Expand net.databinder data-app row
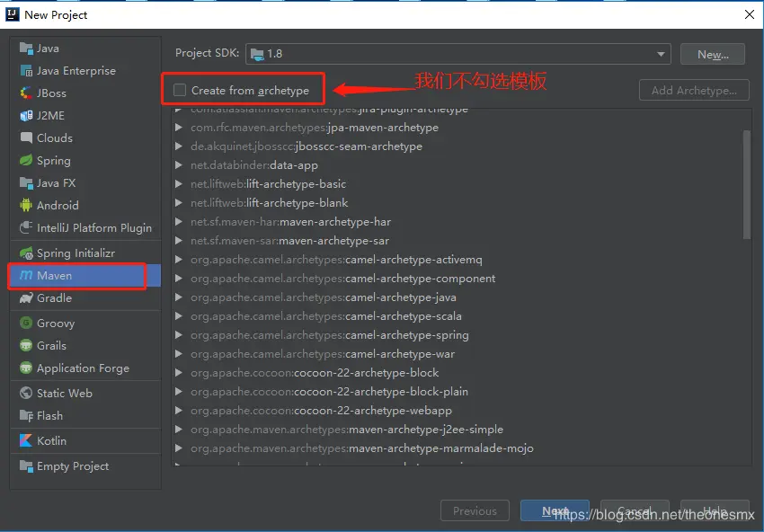764x532 pixels. coord(179,165)
